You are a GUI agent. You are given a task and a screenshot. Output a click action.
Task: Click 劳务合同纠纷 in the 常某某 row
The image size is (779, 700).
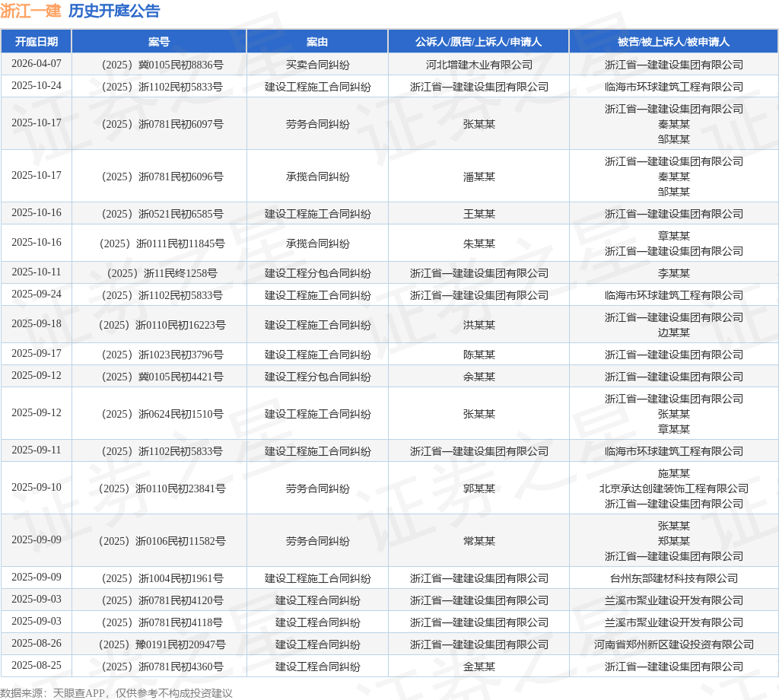(317, 541)
